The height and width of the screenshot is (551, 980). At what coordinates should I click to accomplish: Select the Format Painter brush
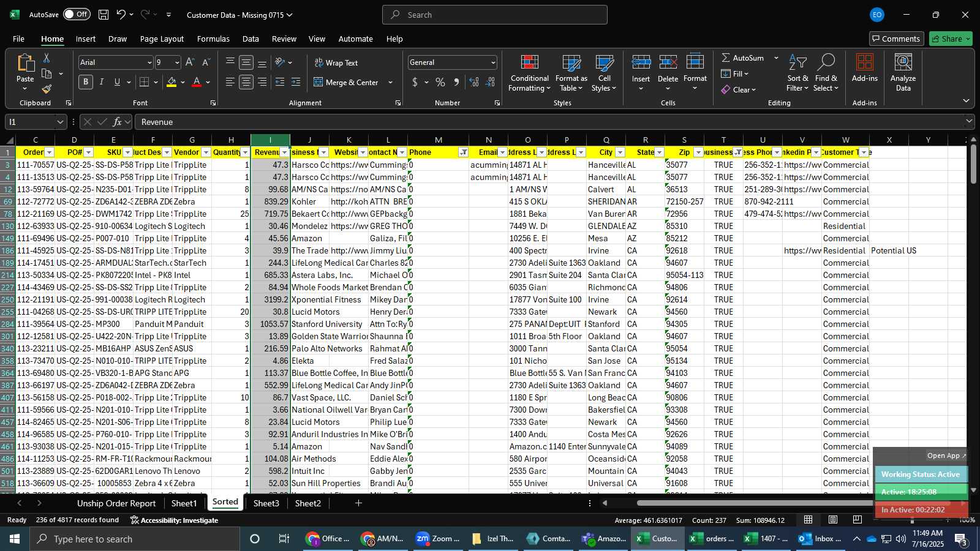point(47,89)
